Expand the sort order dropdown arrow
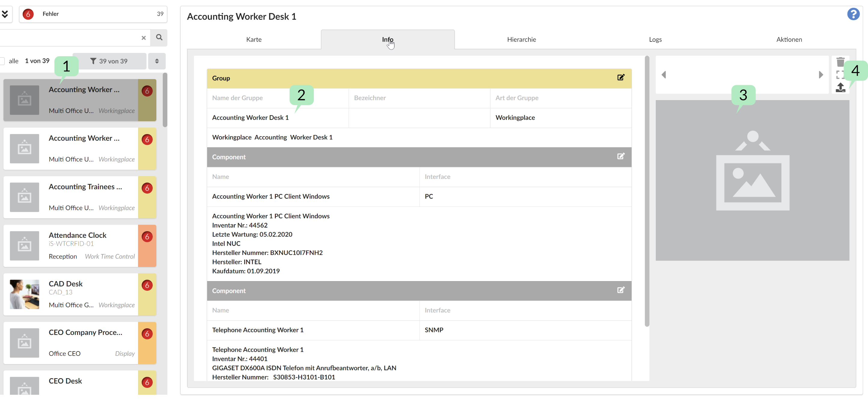The image size is (868, 414). coord(157,61)
